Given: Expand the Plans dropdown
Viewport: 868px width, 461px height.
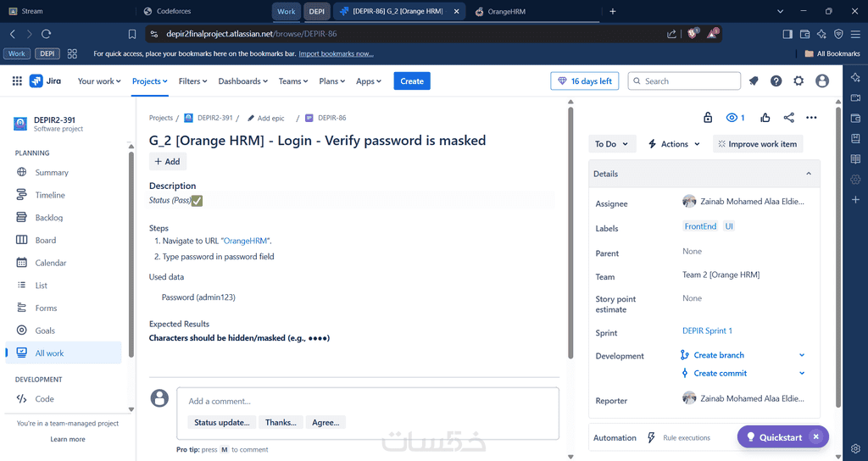Looking at the screenshot, I should click(331, 81).
